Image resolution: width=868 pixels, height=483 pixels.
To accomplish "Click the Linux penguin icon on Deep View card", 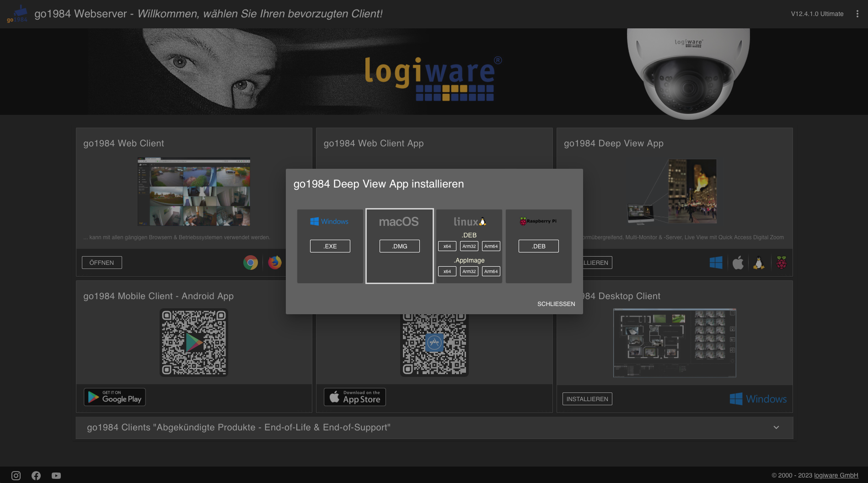I will (x=759, y=263).
